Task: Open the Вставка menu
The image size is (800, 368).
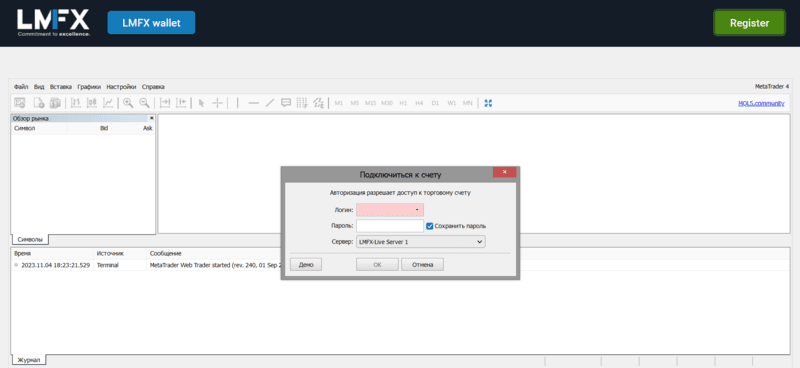Action: [61, 87]
